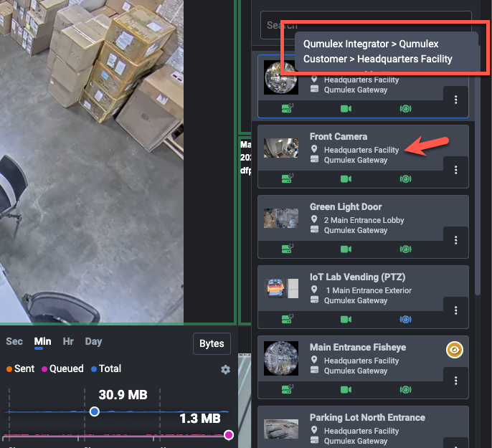Switch chart to Min interval
The width and height of the screenshot is (492, 448).
click(x=42, y=341)
